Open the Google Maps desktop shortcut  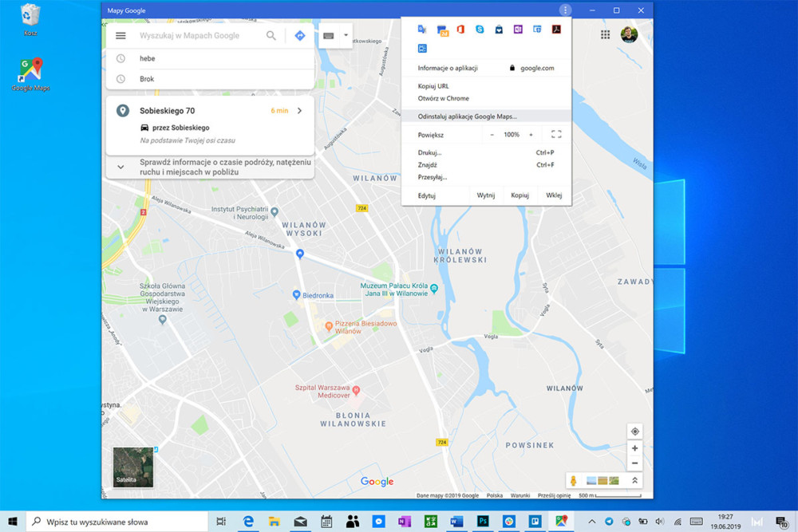[30, 74]
